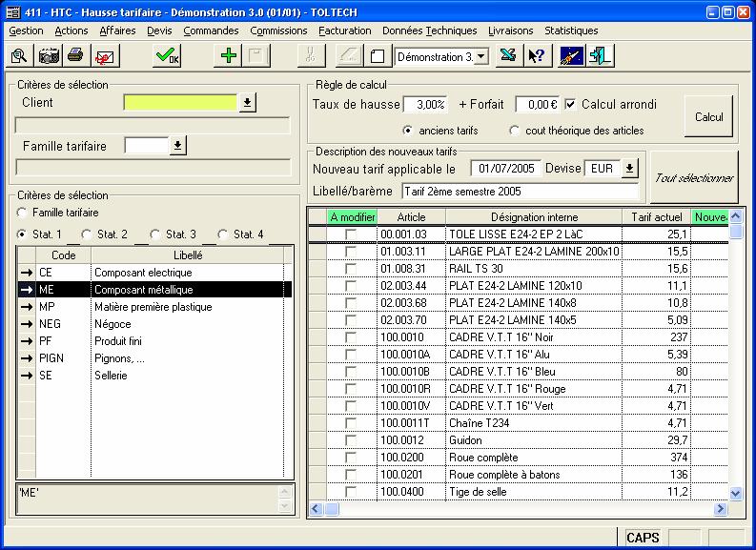Select cout théorique des articles option
Image resolution: width=756 pixels, height=550 pixels.
pyautogui.click(x=515, y=131)
